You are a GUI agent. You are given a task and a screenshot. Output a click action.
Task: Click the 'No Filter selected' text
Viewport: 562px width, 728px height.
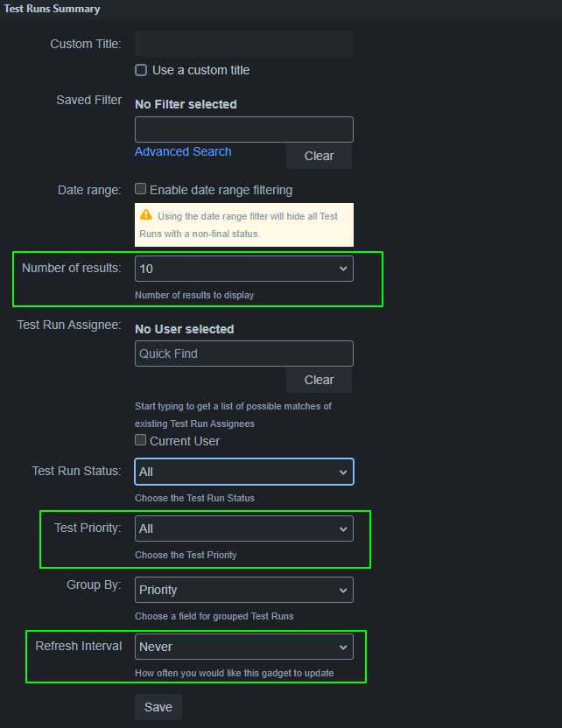tap(186, 104)
